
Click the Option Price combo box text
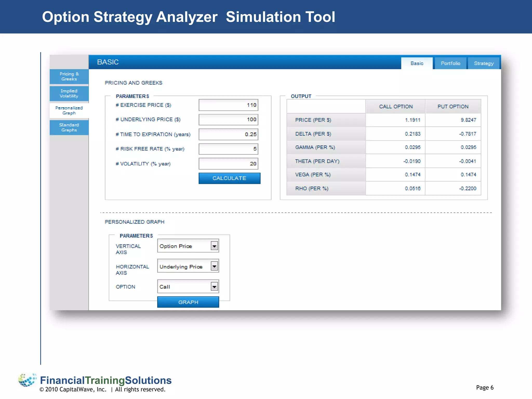pos(176,246)
